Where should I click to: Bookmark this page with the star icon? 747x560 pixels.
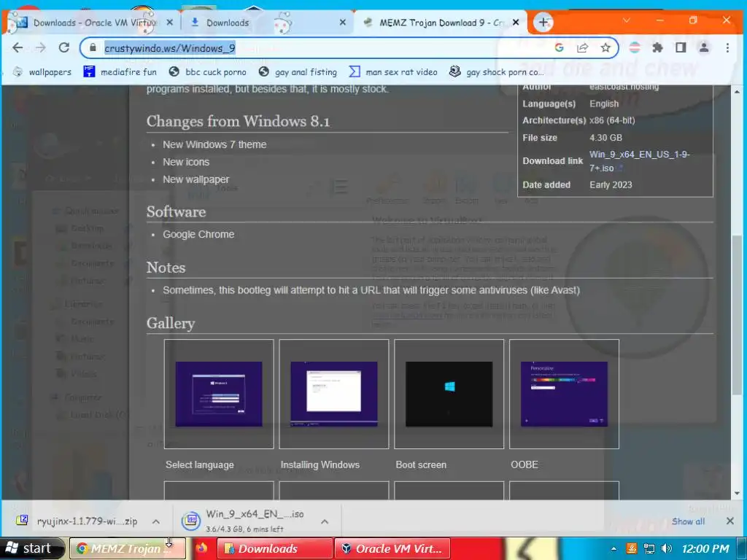(605, 47)
